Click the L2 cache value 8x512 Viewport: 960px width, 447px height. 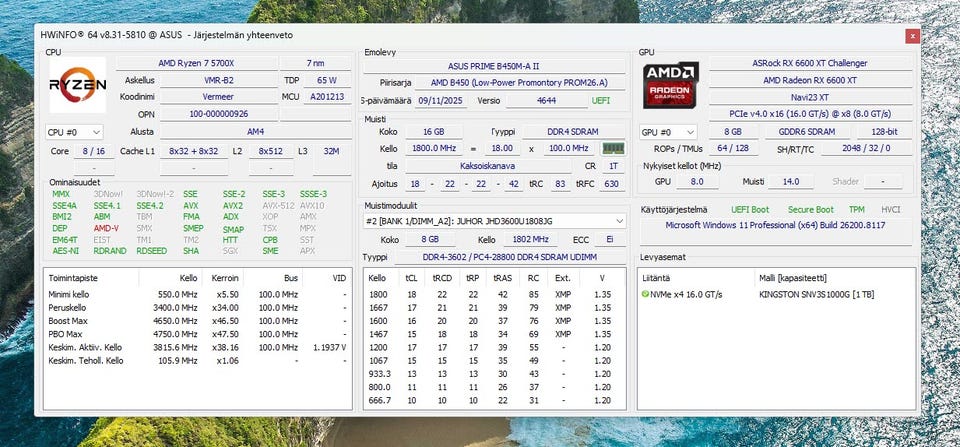[x=271, y=151]
